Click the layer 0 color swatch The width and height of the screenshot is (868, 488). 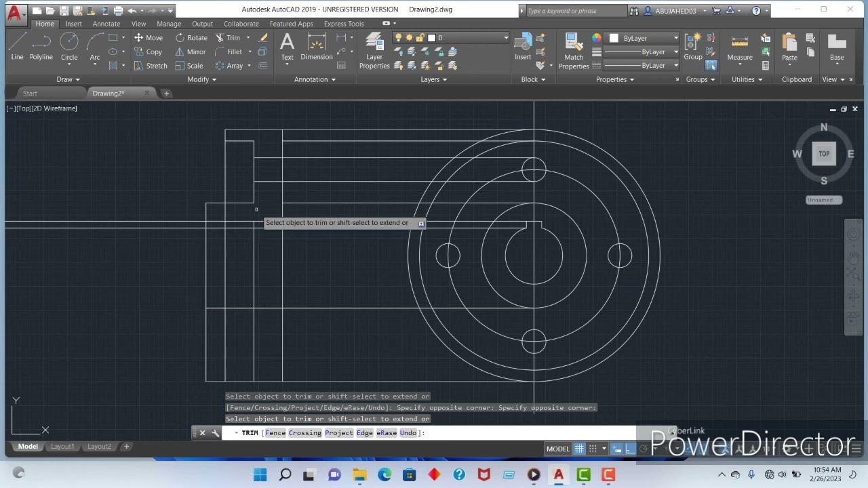click(x=431, y=38)
